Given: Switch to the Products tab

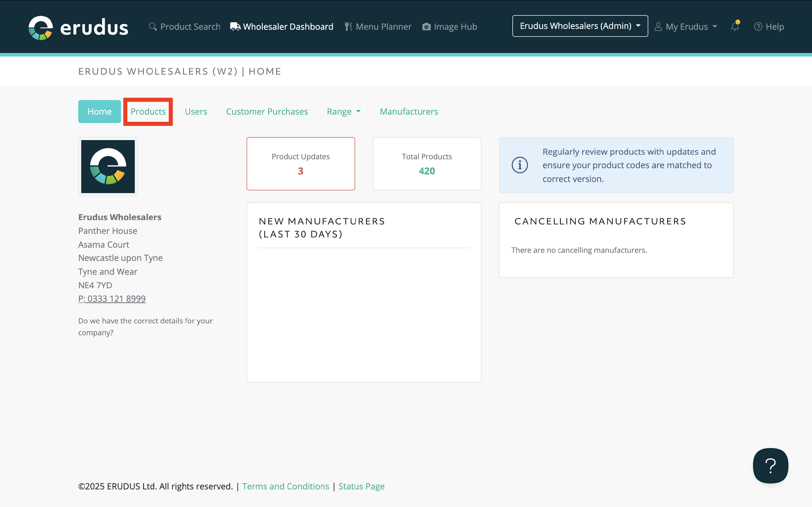Looking at the screenshot, I should click(148, 112).
